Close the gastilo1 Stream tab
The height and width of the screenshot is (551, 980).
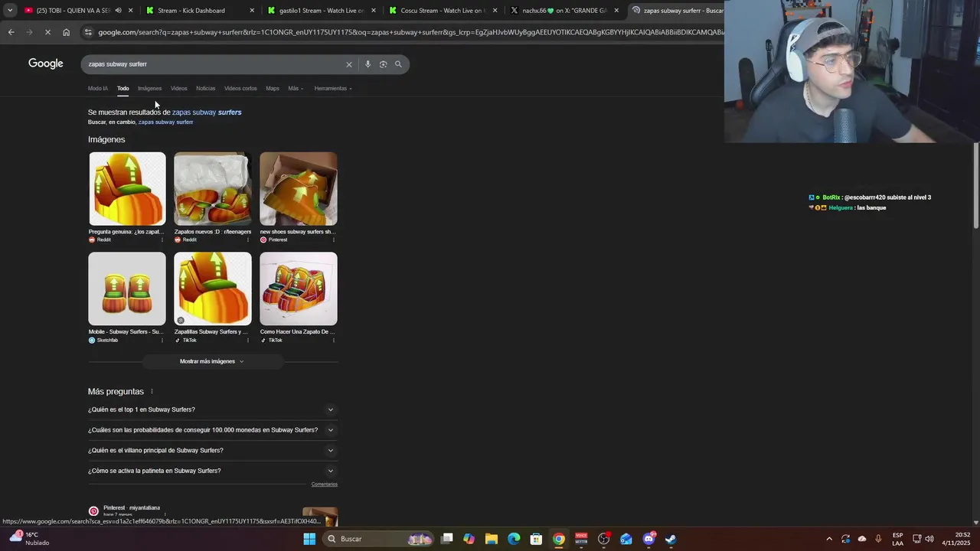click(x=374, y=11)
